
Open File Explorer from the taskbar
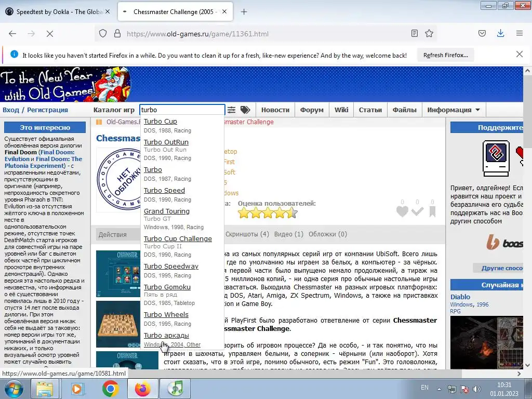pyautogui.click(x=45, y=389)
